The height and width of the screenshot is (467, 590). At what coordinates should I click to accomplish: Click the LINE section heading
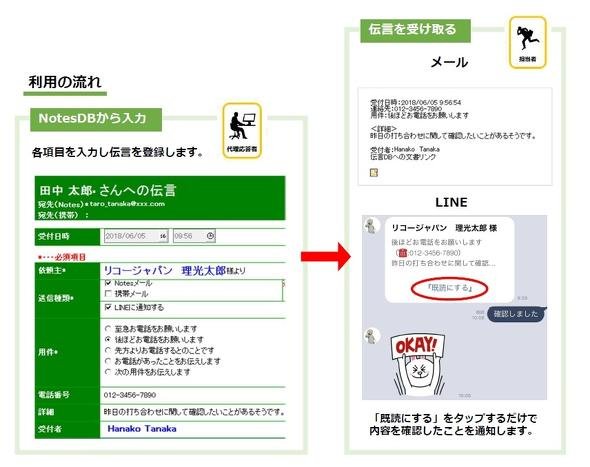[451, 202]
